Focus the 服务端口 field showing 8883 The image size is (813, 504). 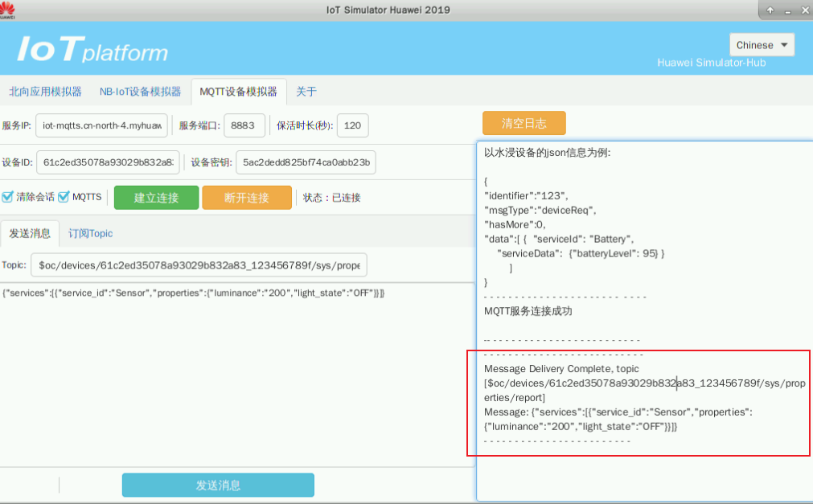[244, 125]
